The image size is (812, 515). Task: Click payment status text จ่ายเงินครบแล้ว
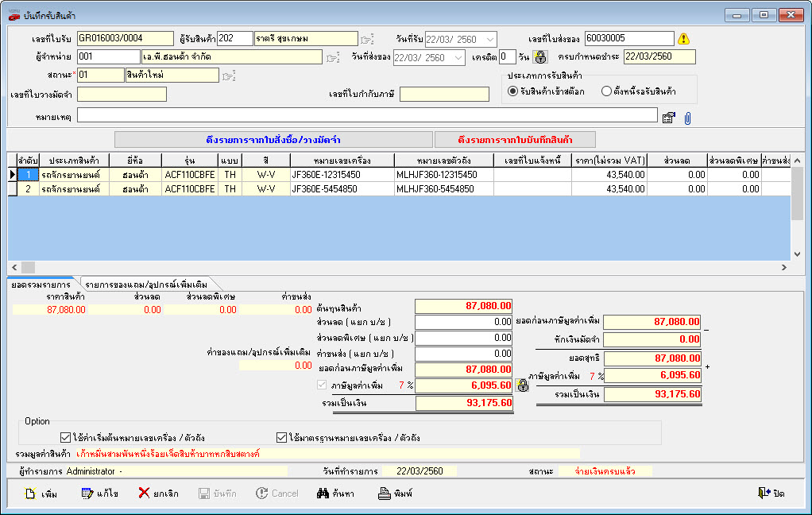click(x=605, y=471)
